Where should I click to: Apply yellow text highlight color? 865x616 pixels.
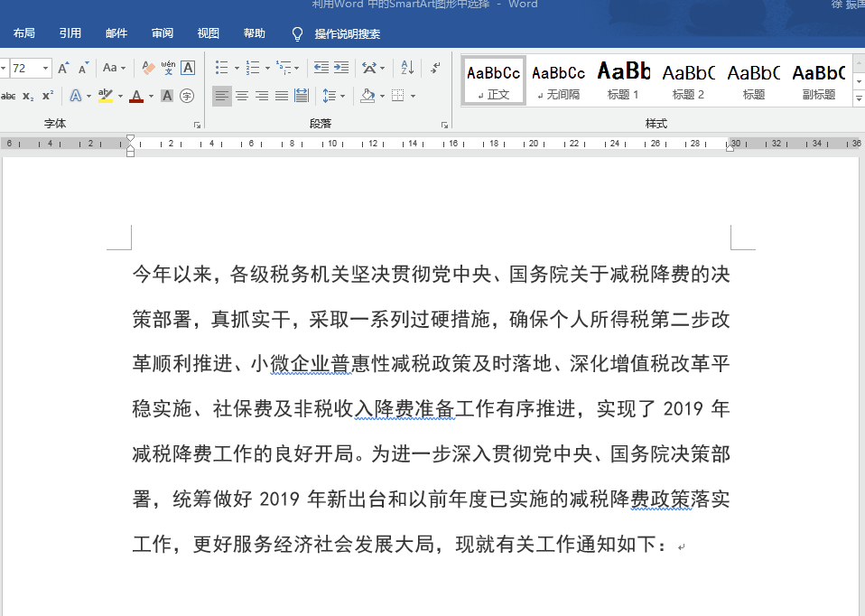[106, 96]
